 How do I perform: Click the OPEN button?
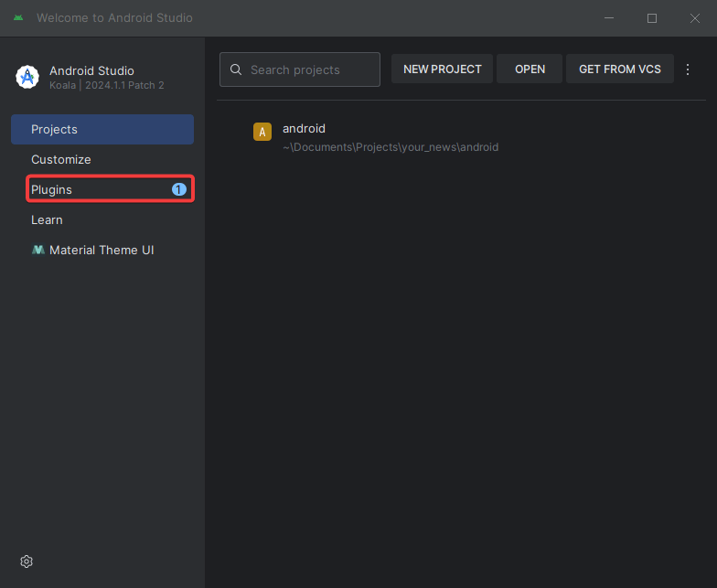[x=530, y=69]
